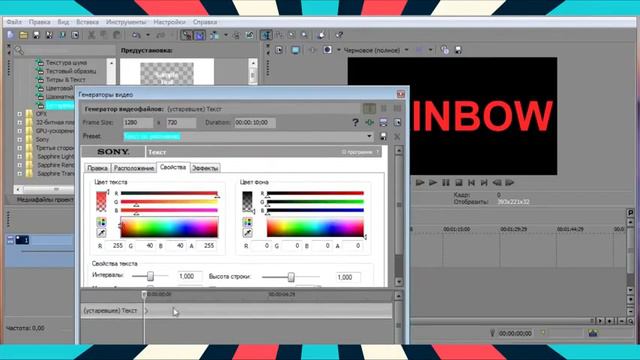Click the Duration field 00:00:10;00

(x=255, y=122)
